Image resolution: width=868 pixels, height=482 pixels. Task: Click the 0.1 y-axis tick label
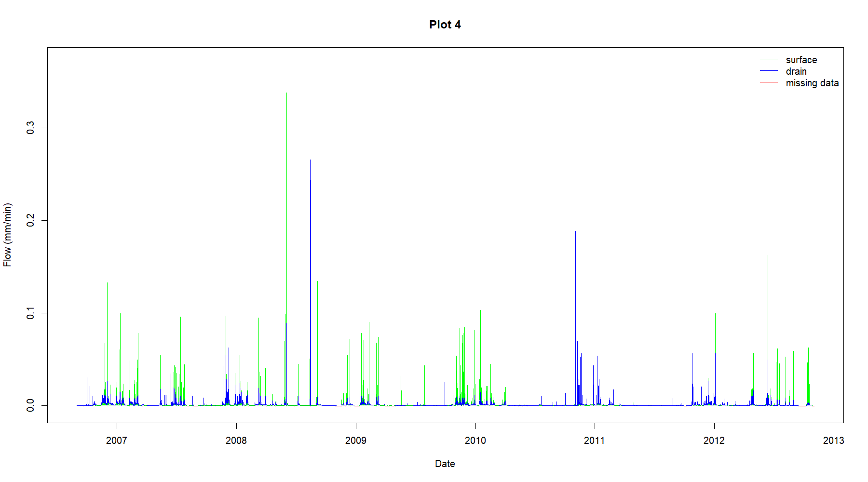click(x=31, y=313)
